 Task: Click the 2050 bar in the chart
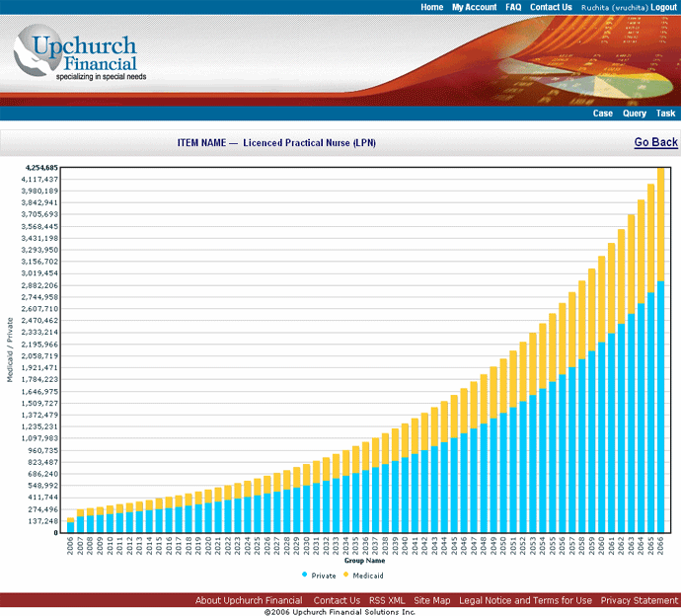(x=503, y=445)
